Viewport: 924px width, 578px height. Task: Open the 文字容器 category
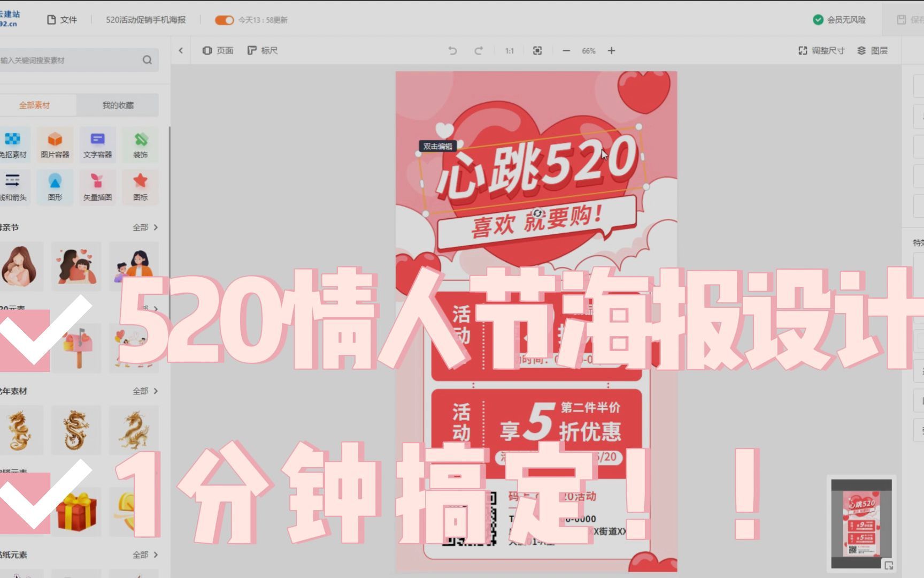(97, 144)
